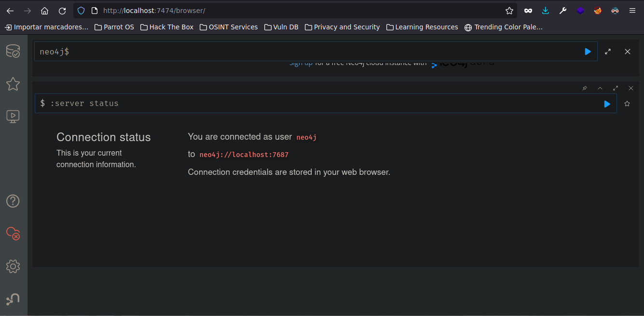Open the purple layers extension icon
Image resolution: width=644 pixels, height=316 pixels.
click(580, 11)
